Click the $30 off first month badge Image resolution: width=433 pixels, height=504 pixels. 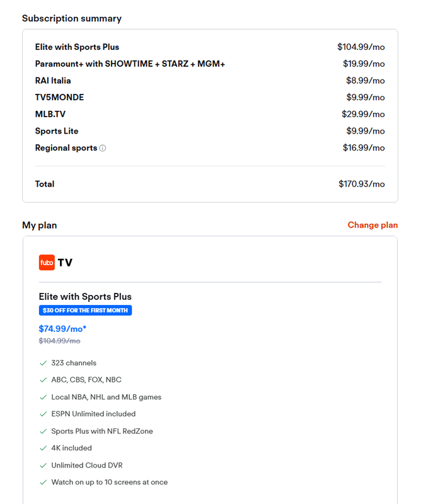pyautogui.click(x=85, y=310)
